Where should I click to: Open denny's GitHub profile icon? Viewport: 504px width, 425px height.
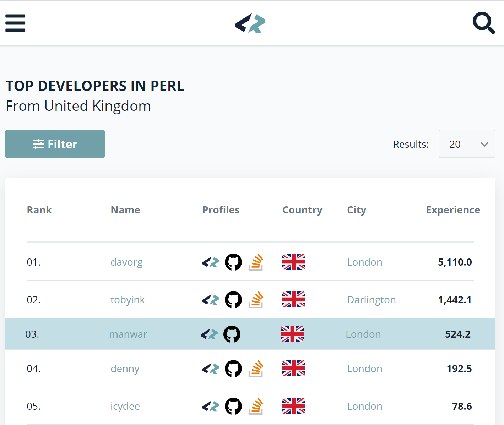click(233, 369)
